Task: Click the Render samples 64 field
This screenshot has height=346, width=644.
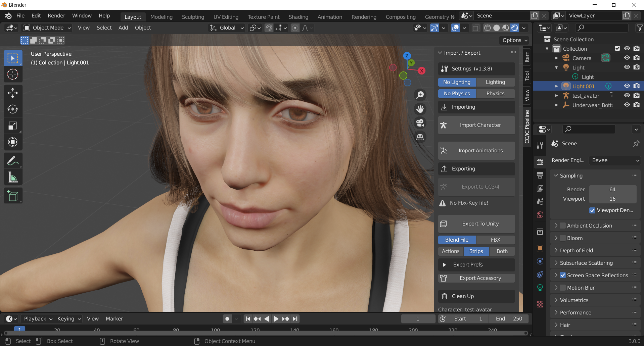Action: tap(613, 190)
